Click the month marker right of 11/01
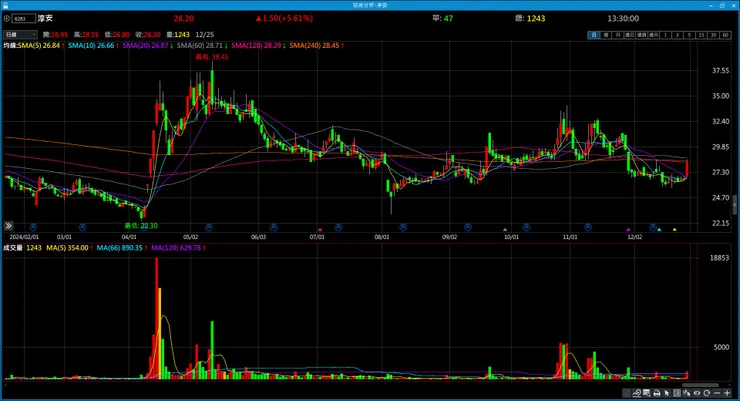 588,227
